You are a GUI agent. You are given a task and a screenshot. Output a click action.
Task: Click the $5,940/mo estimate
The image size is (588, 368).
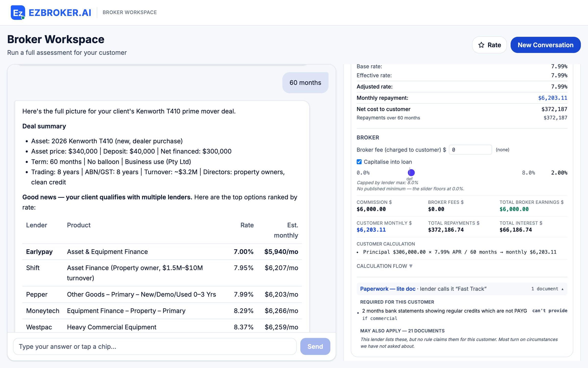(281, 252)
